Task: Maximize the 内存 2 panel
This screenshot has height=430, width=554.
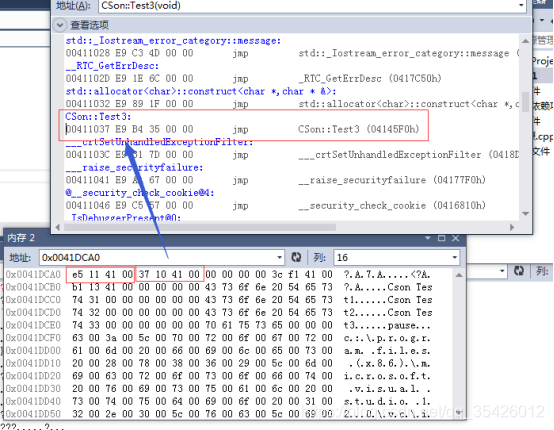Action: tap(441, 238)
